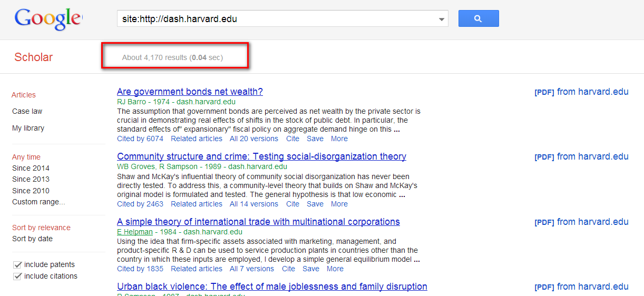Choose Sort by relevance
644x296 pixels.
coord(41,228)
